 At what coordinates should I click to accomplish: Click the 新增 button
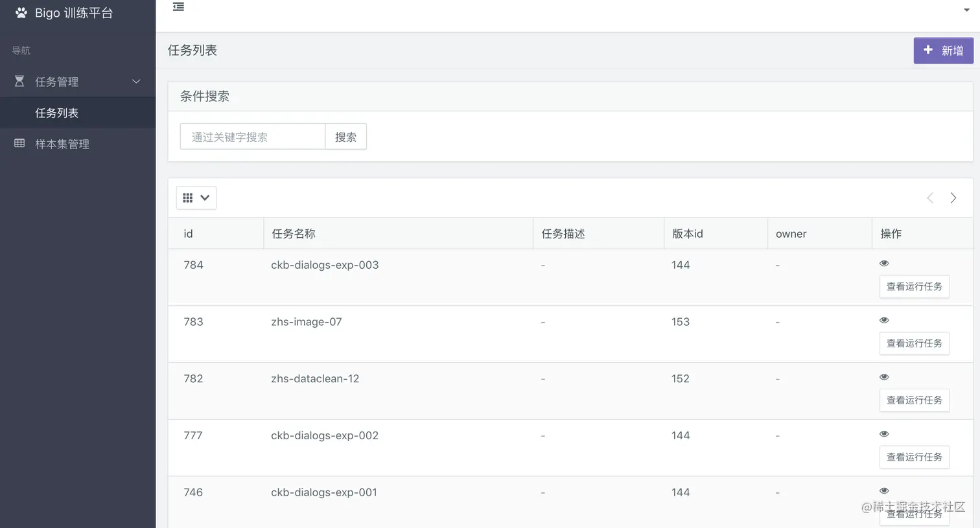tap(943, 51)
